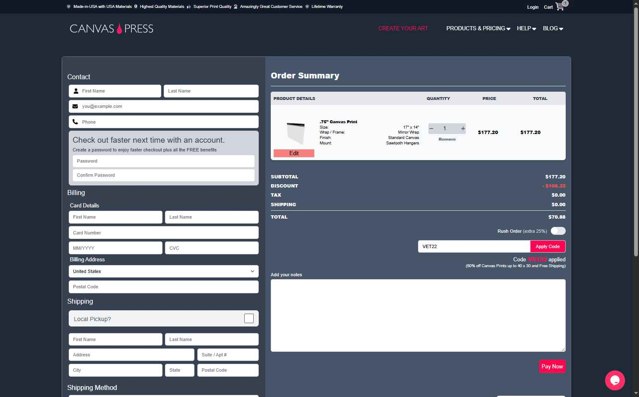Image resolution: width=639 pixels, height=397 pixels.
Task: Open the shopping cart icon
Action: point(560,7)
